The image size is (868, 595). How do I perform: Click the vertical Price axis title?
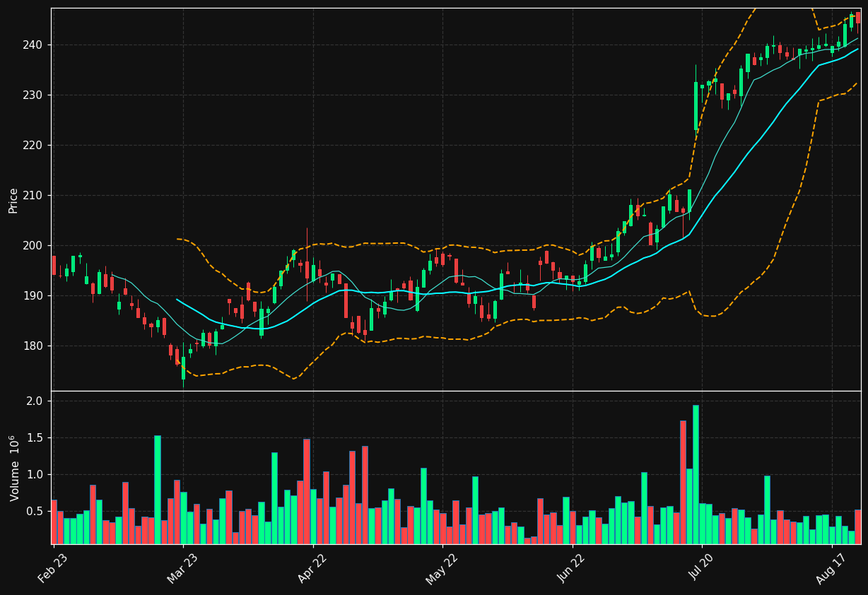13,200
